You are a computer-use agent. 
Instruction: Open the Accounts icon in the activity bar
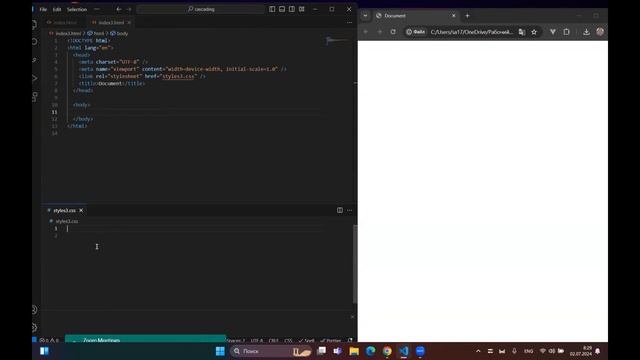[35, 310]
